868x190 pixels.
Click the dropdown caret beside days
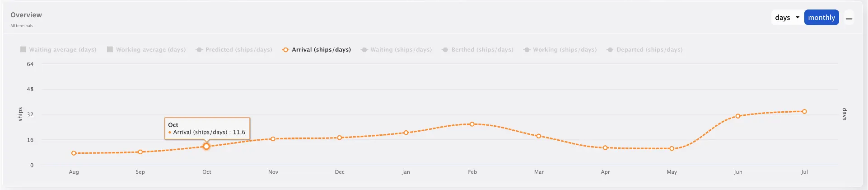[x=798, y=18]
